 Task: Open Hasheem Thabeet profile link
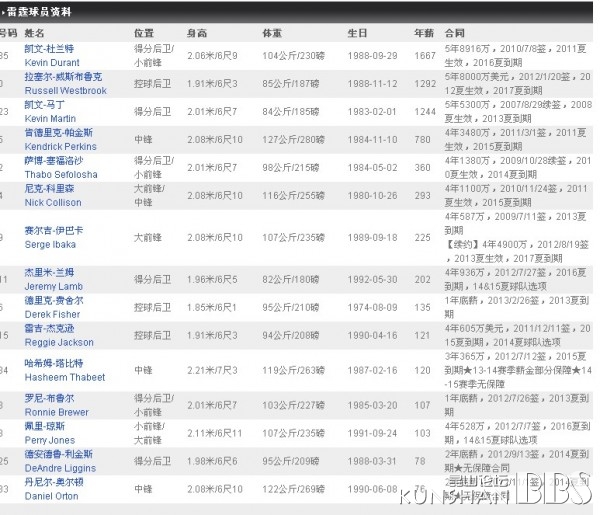65,377
